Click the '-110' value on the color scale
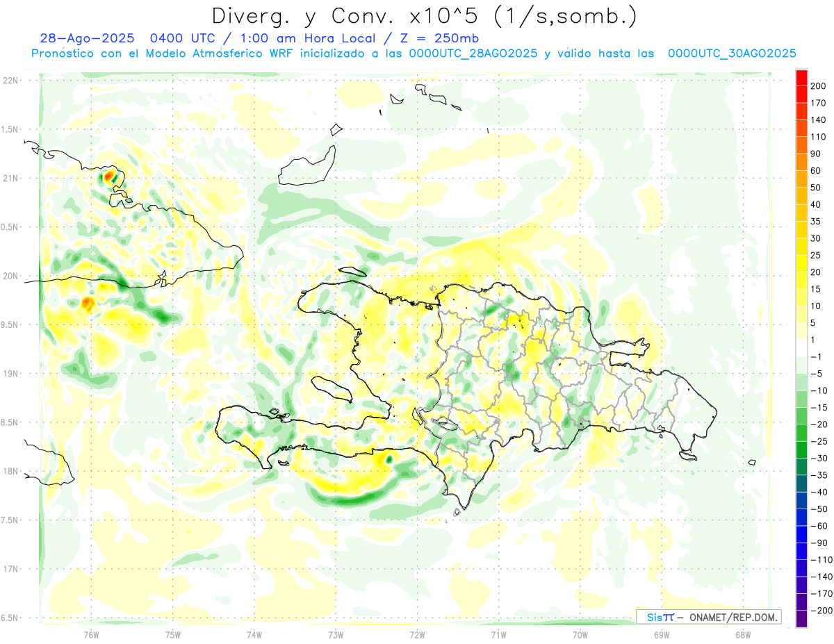The height and width of the screenshot is (644, 834). (x=821, y=559)
